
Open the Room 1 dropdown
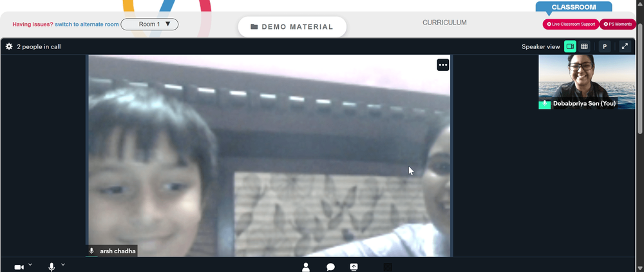(149, 24)
